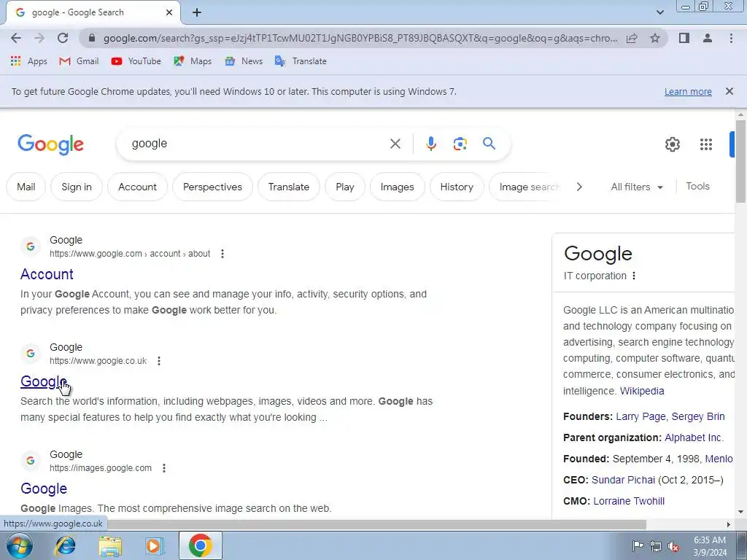Open the Account search result title
This screenshot has height=560, width=747.
[47, 274]
